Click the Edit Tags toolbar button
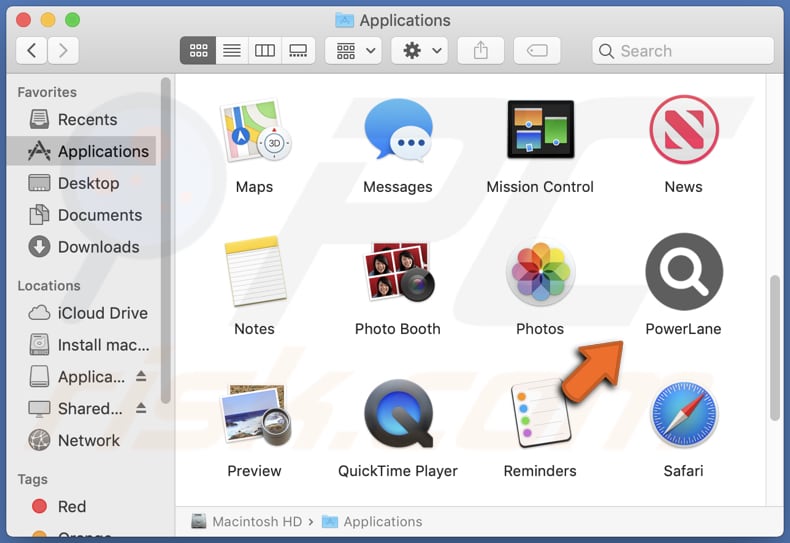The width and height of the screenshot is (790, 543). coord(537,50)
